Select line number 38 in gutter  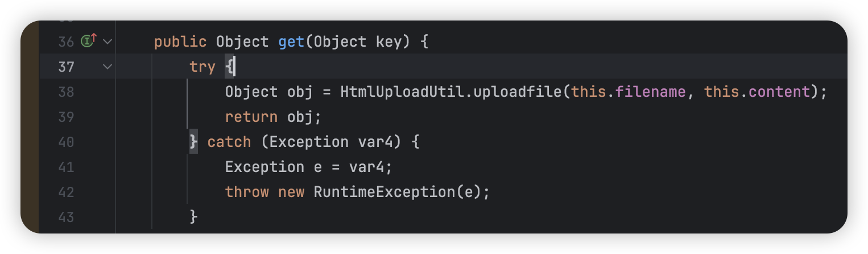(x=66, y=92)
